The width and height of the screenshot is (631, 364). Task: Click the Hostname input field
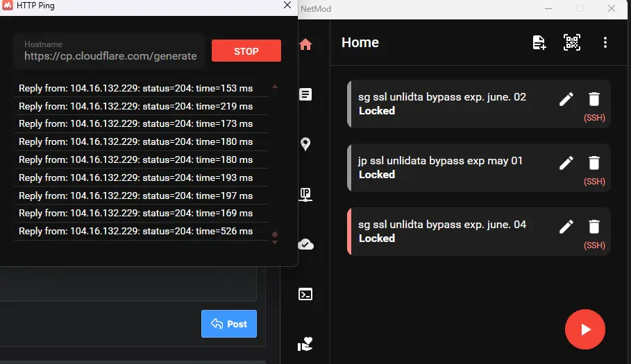(110, 51)
